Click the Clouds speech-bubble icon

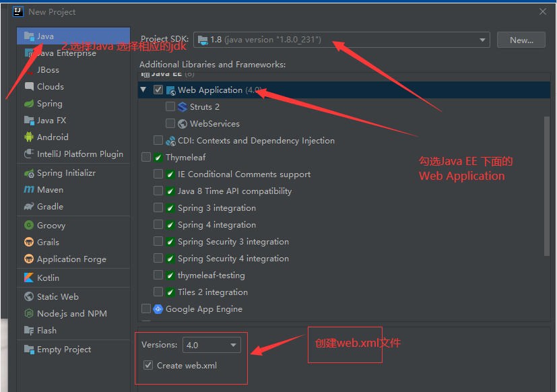[x=29, y=86]
